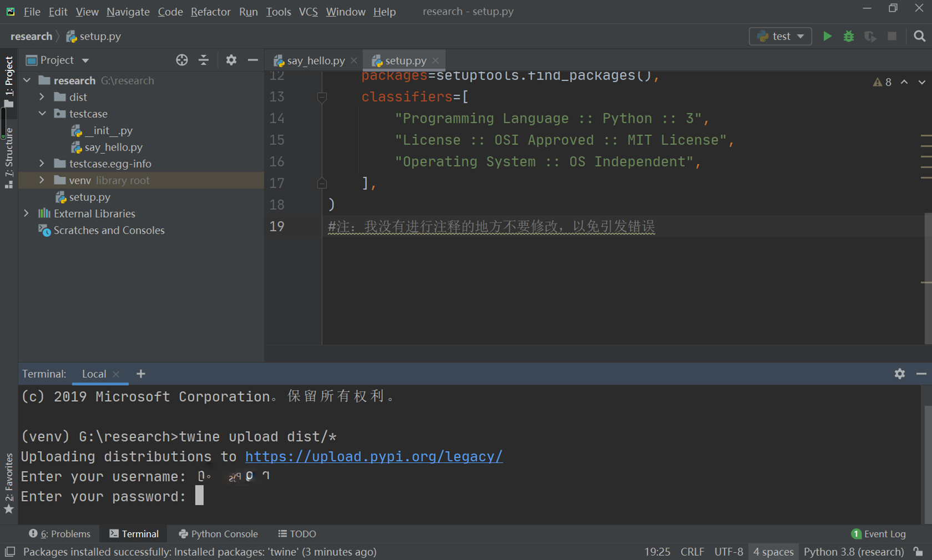The height and width of the screenshot is (560, 932).
Task: Collapse all in Project panel
Action: click(x=204, y=60)
